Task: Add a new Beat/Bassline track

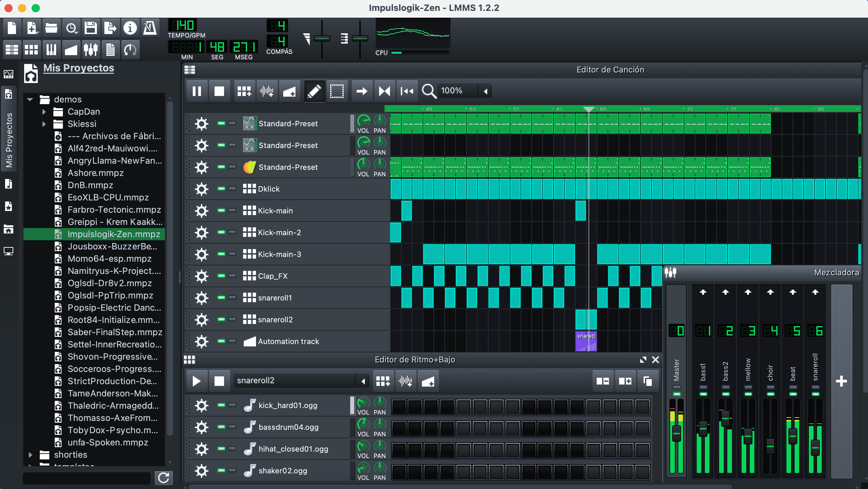Action: click(244, 91)
